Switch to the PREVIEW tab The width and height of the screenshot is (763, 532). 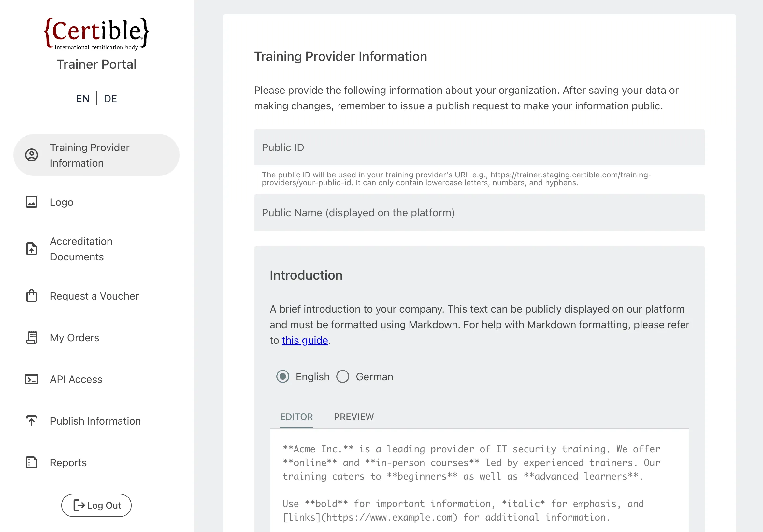coord(353,417)
